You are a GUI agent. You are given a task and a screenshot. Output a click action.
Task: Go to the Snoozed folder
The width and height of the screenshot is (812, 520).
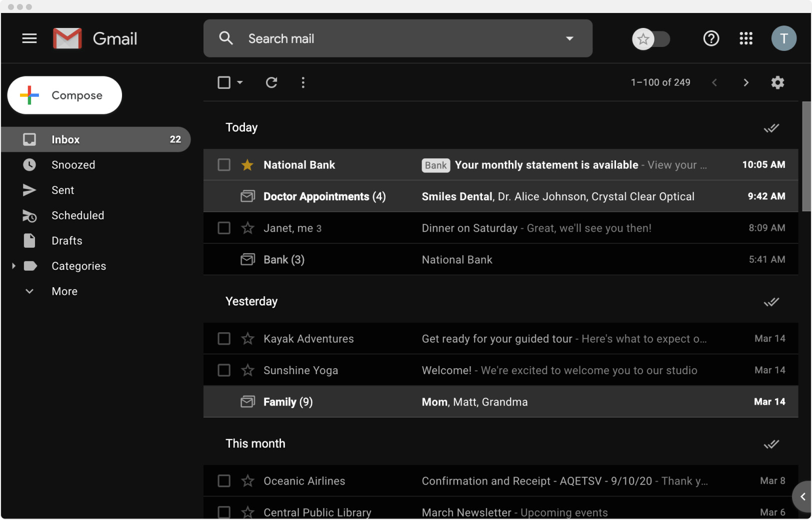pos(73,165)
